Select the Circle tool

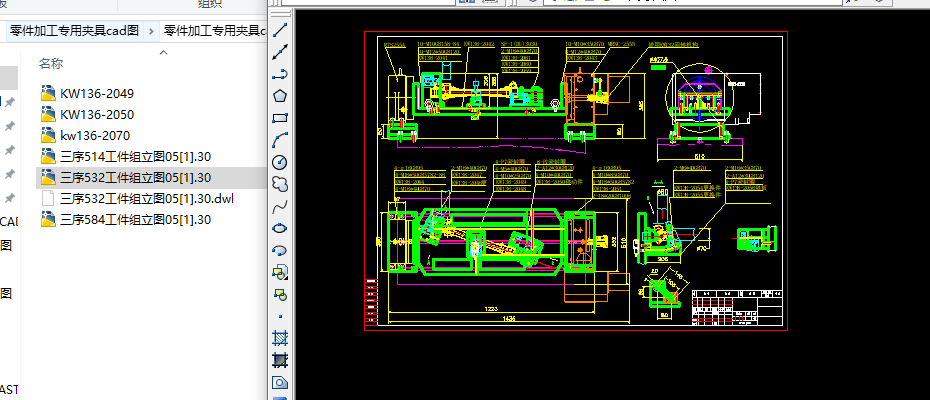pyautogui.click(x=280, y=162)
